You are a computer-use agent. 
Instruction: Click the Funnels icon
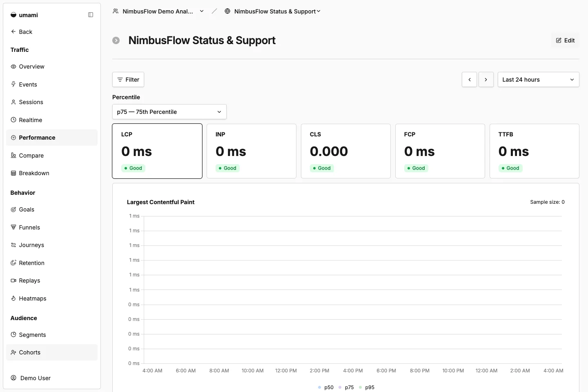tap(13, 227)
